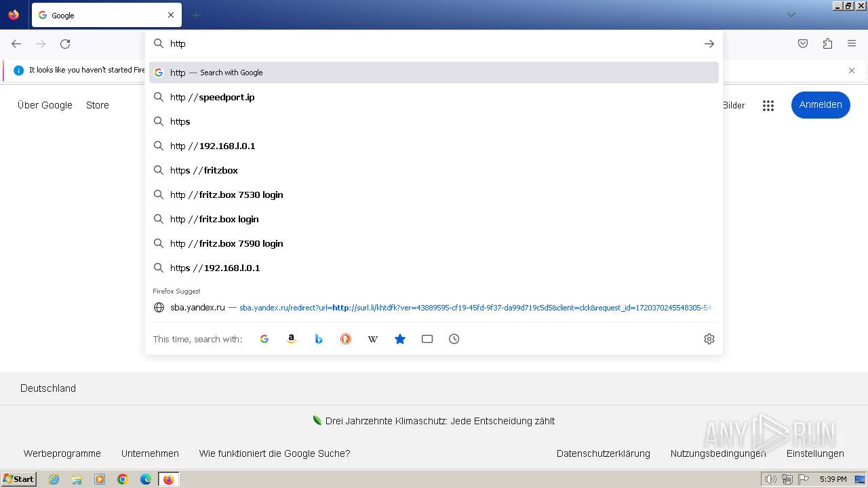Open Einstellungen footer menu

(815, 453)
